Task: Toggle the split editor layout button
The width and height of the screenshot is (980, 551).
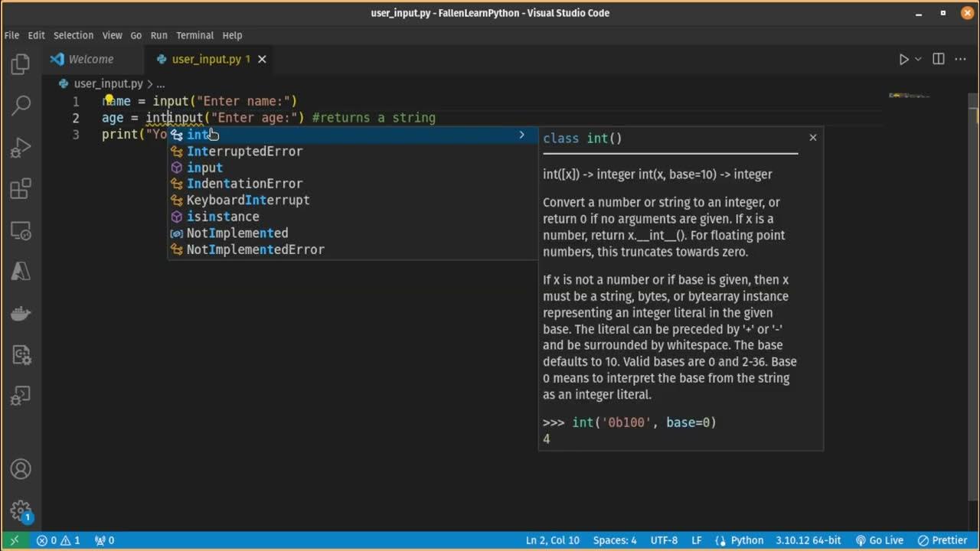Action: coord(939,59)
